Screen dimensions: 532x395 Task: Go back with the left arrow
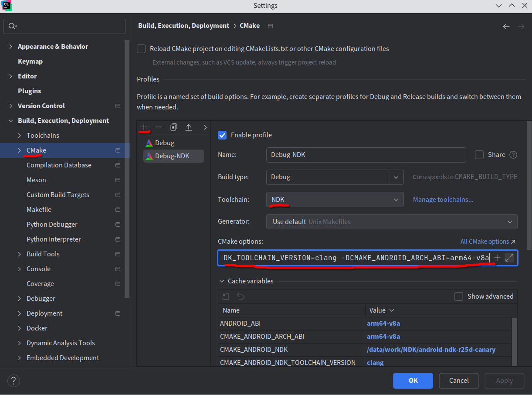[x=506, y=27]
